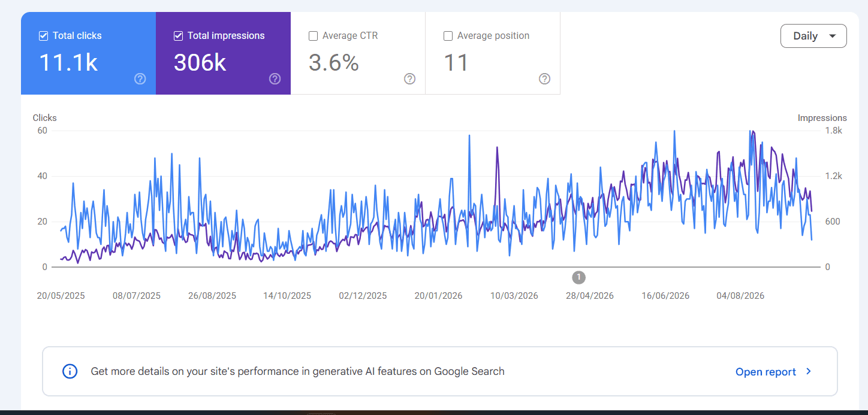Enable the Average CTR checkbox
The height and width of the screenshot is (415, 868).
pos(313,36)
